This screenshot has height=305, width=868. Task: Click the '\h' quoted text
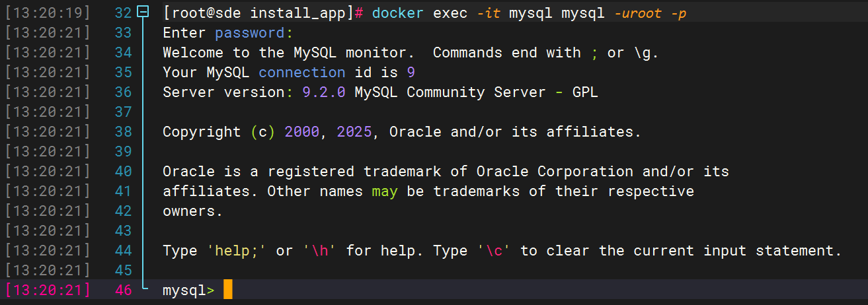click(x=319, y=250)
